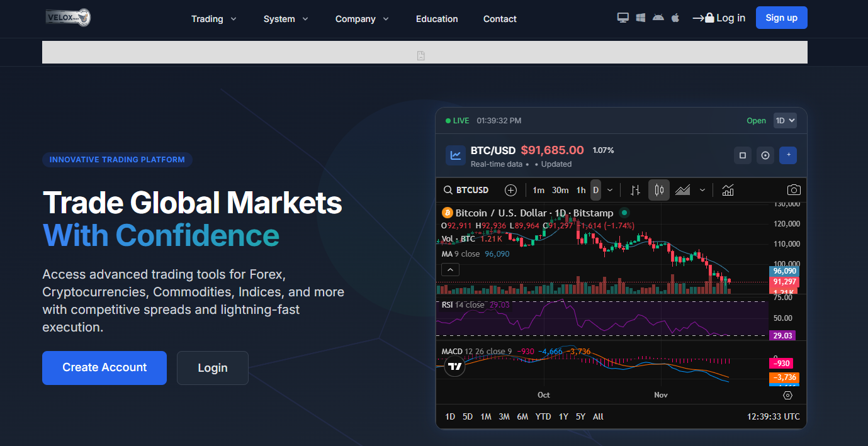The width and height of the screenshot is (868, 446).
Task: Select the bars chart style icon
Action: [x=636, y=190]
